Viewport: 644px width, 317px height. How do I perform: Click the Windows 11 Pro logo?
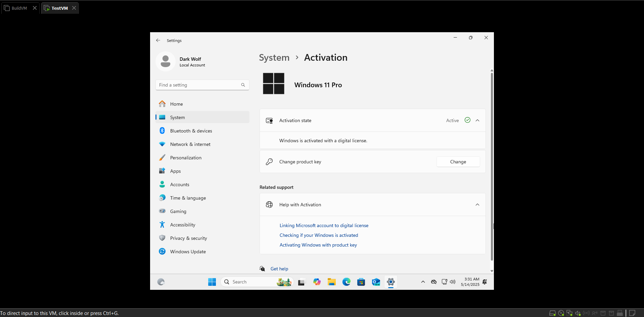click(274, 84)
